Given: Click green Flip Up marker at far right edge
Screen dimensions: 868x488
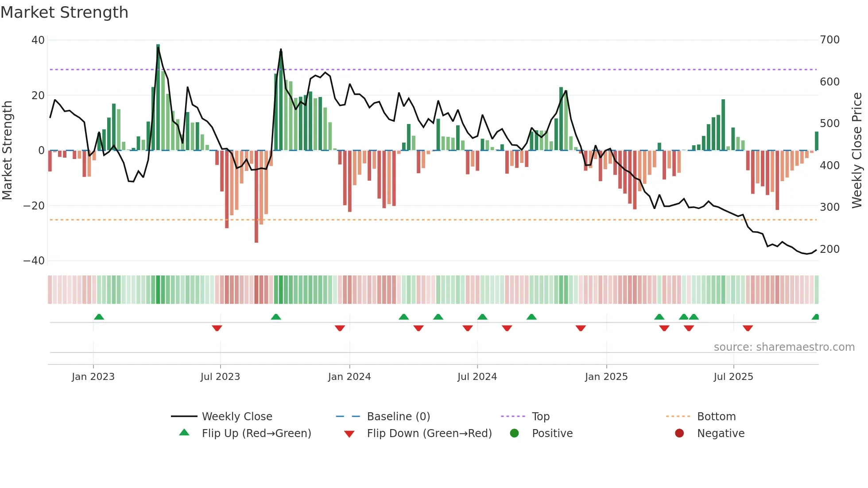Looking at the screenshot, I should tap(816, 317).
